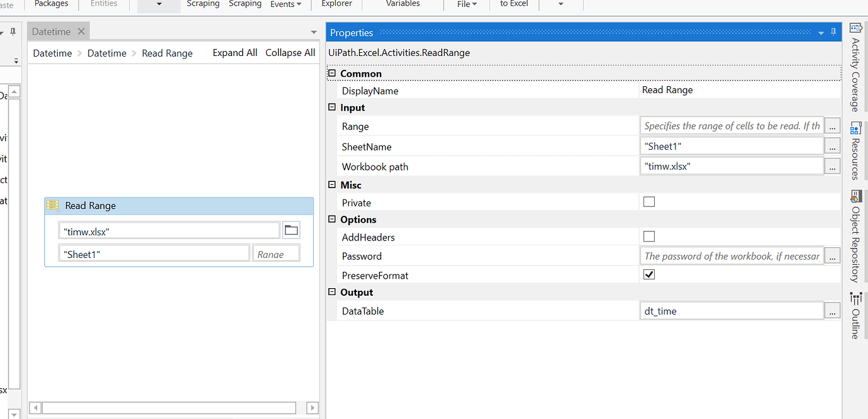
Task: Collapse the Common property section
Action: (x=332, y=74)
